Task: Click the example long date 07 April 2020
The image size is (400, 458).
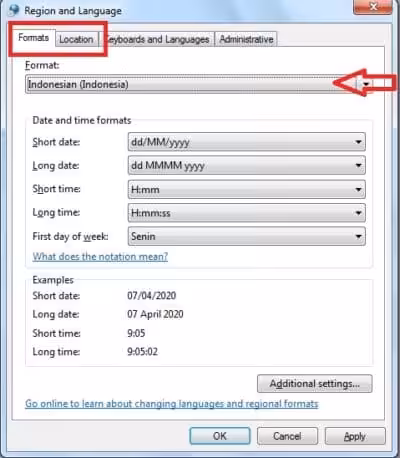Action: click(x=155, y=314)
